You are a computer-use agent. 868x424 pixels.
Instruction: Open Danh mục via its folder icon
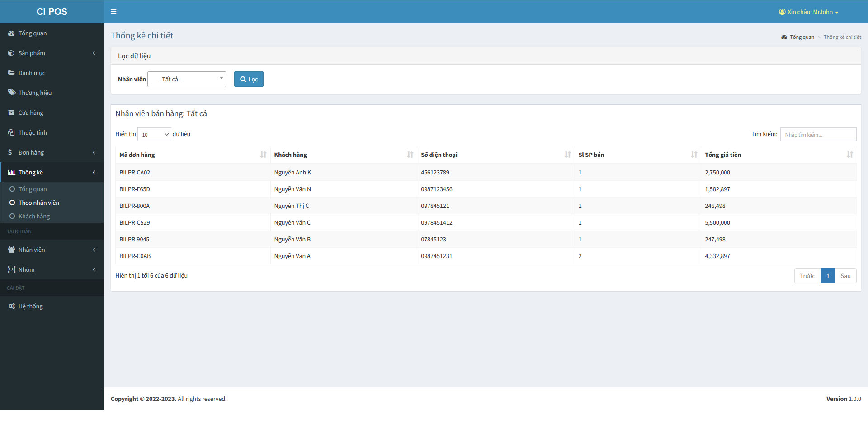tap(11, 73)
